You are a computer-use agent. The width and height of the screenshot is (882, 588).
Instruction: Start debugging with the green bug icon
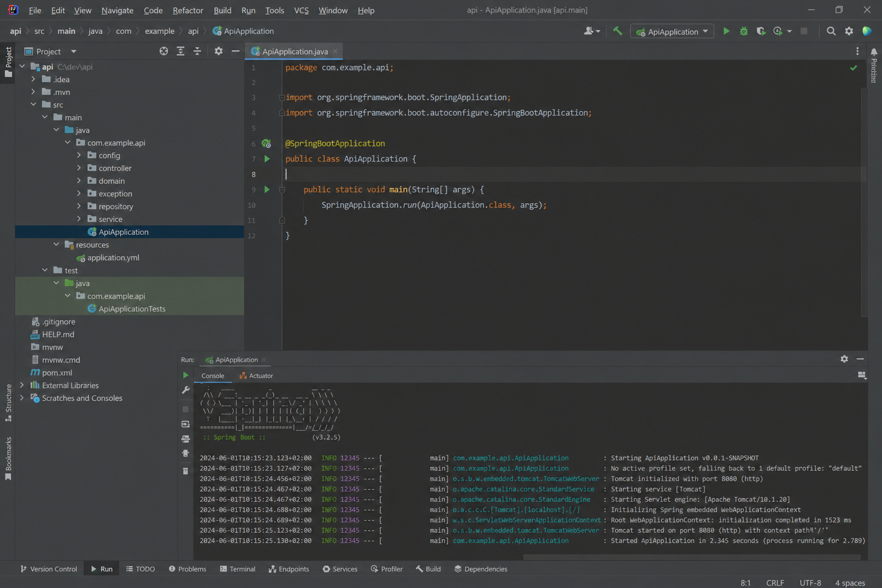(x=744, y=31)
